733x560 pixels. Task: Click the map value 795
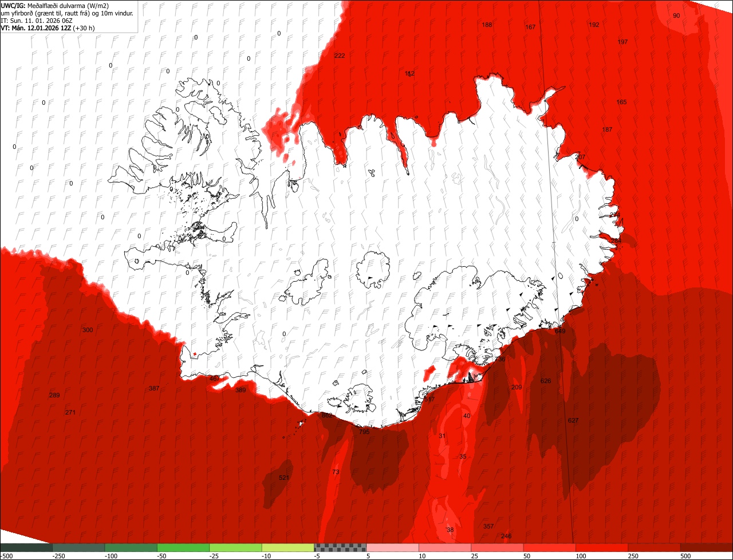[x=364, y=432]
